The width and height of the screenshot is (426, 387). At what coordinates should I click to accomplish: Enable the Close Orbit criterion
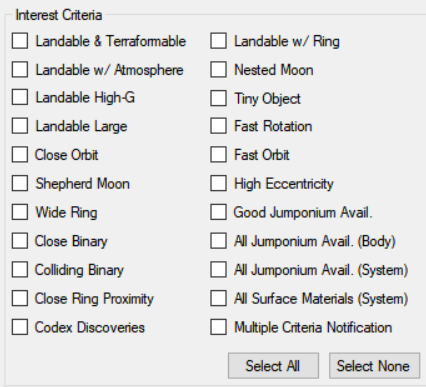point(20,155)
